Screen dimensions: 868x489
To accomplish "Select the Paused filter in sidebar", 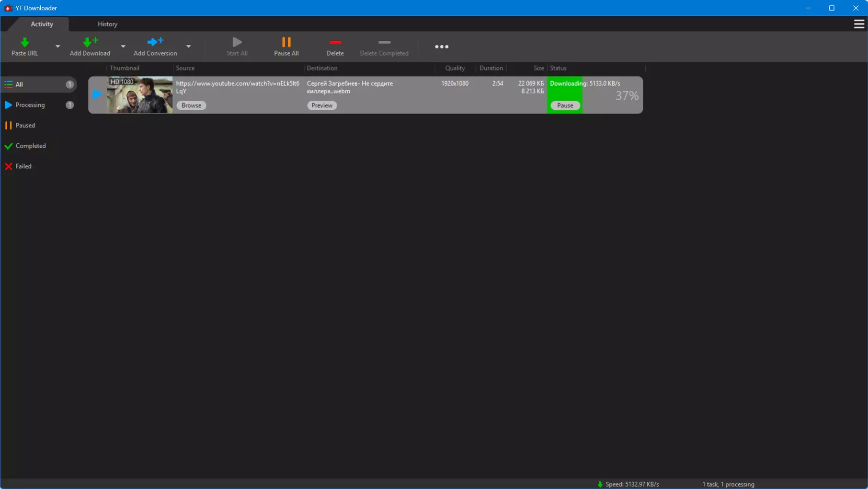I will [x=39, y=126].
